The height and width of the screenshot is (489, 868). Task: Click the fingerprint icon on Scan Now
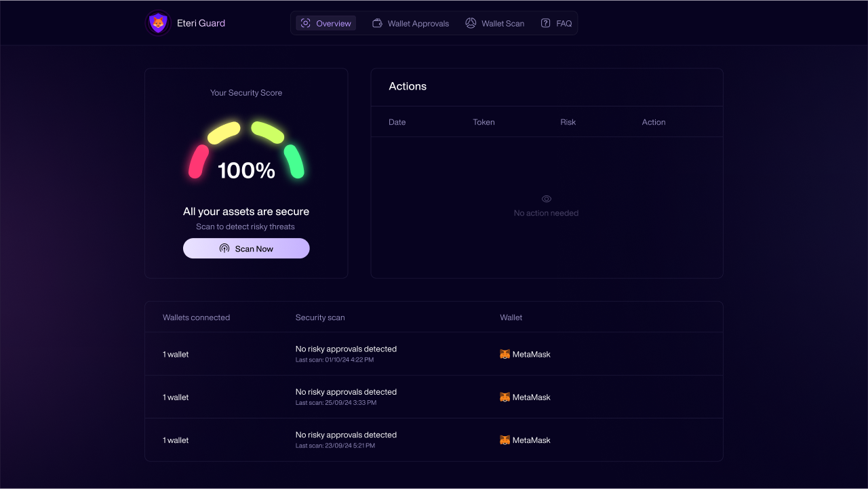coord(224,249)
